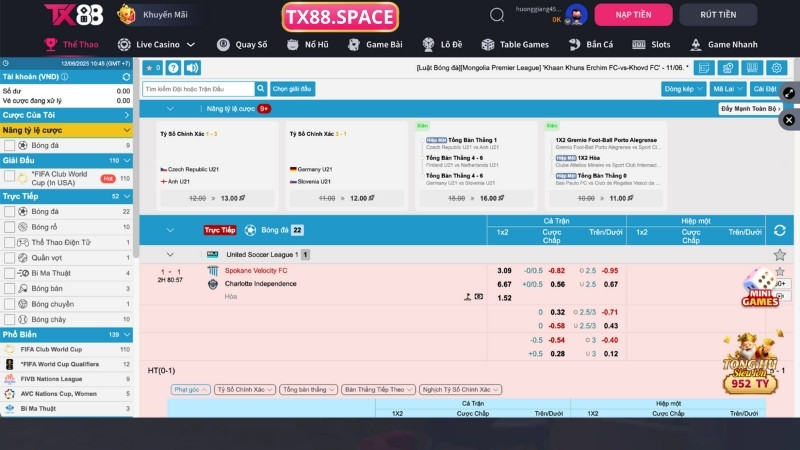Open the bet list icon in top toolbar

704,68
